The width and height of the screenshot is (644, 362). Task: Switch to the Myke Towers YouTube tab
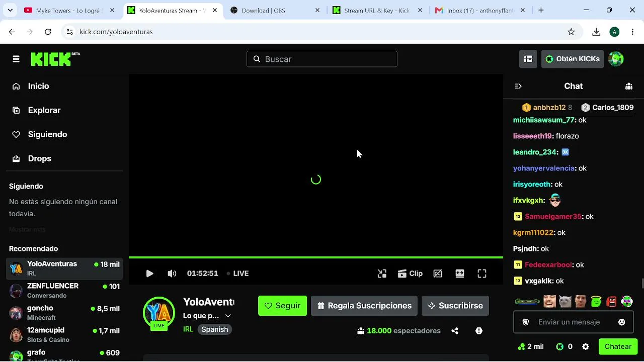[69, 10]
